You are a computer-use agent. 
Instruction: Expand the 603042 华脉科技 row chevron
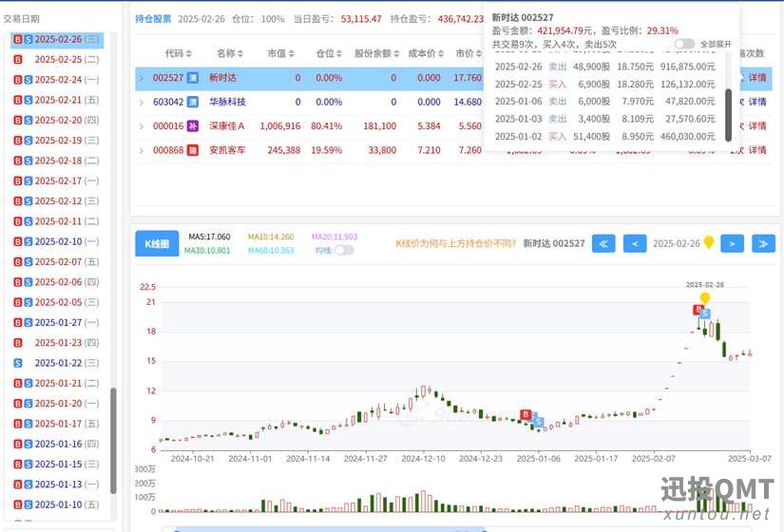click(x=142, y=103)
